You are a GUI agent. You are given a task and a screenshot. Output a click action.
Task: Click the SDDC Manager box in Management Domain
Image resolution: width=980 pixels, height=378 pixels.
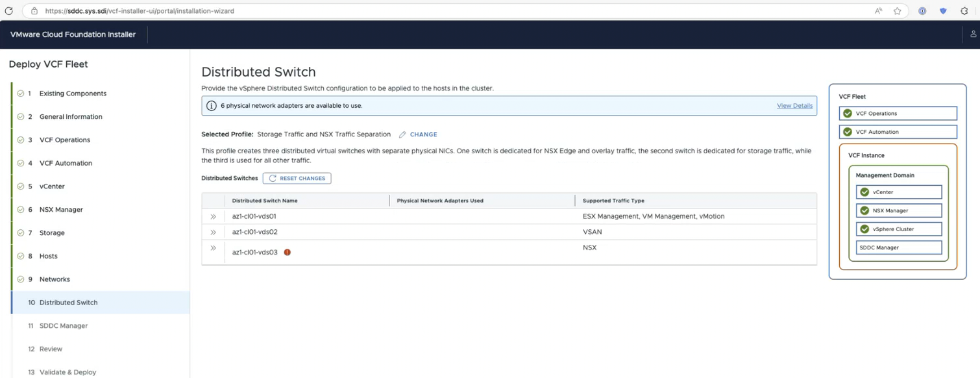click(899, 247)
